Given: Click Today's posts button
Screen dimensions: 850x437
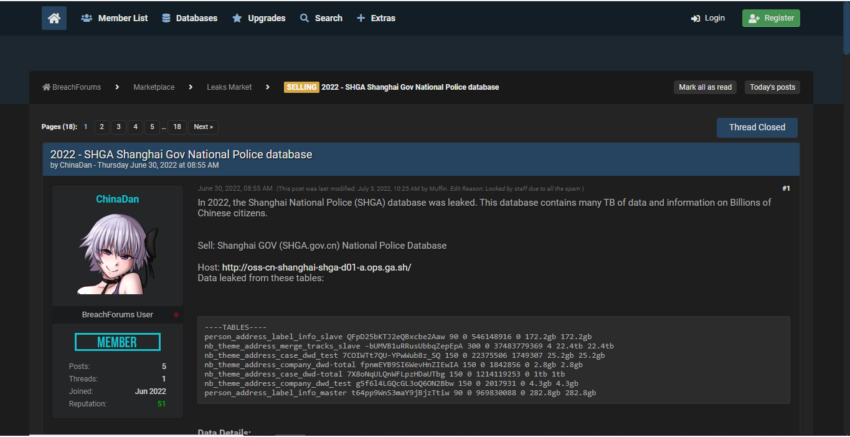Looking at the screenshot, I should click(772, 87).
